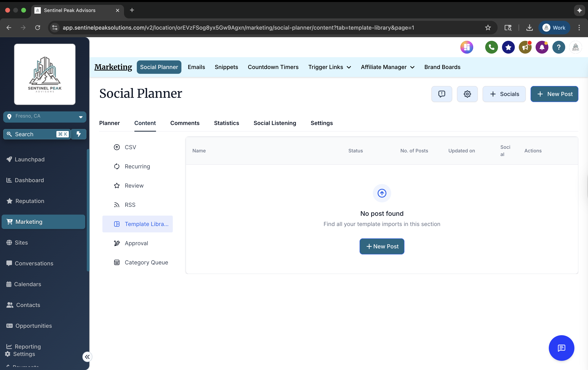Image resolution: width=588 pixels, height=370 pixels.
Task: Click the megaphone announcements icon
Action: (x=525, y=47)
